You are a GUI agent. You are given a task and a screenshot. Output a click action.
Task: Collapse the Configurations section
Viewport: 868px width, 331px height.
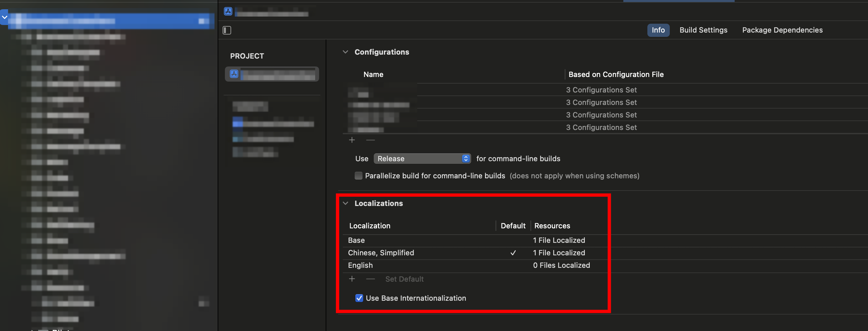click(x=345, y=52)
